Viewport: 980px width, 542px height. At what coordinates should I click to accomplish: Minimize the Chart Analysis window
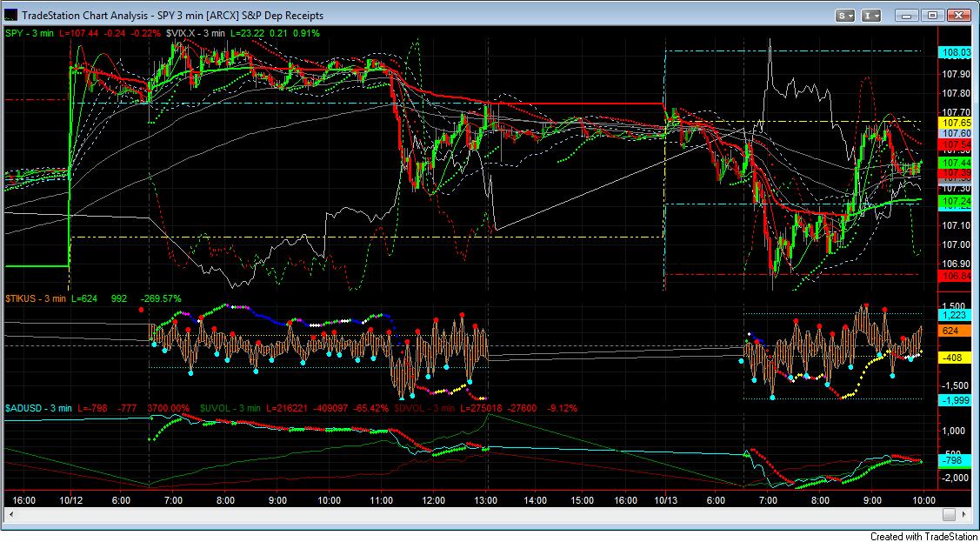coord(908,15)
